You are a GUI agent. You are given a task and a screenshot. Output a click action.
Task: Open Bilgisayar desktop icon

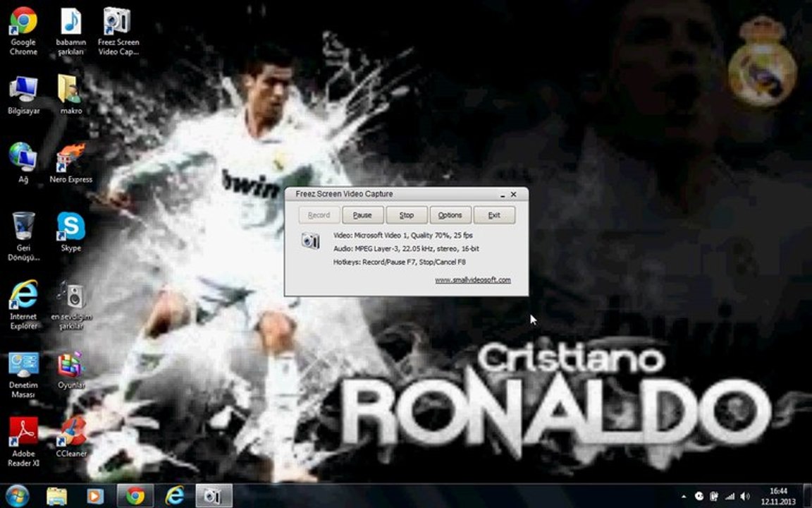(23, 95)
